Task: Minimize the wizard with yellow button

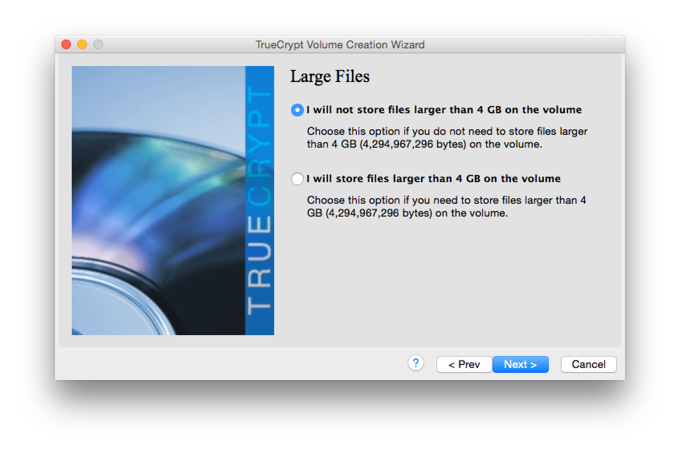Action: [82, 44]
